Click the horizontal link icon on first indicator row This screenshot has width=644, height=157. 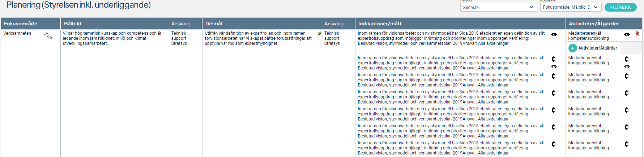coord(554,35)
